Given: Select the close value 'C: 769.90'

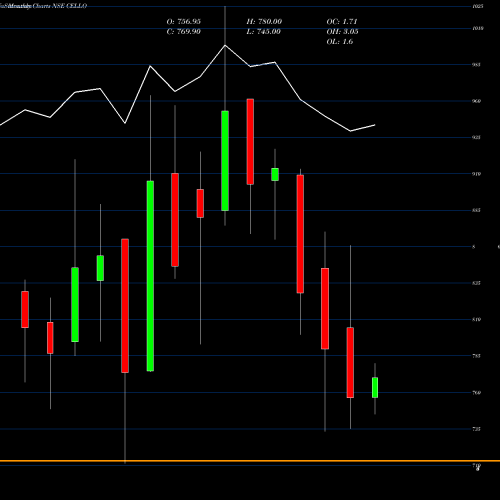Looking at the screenshot, I should coord(184,32).
